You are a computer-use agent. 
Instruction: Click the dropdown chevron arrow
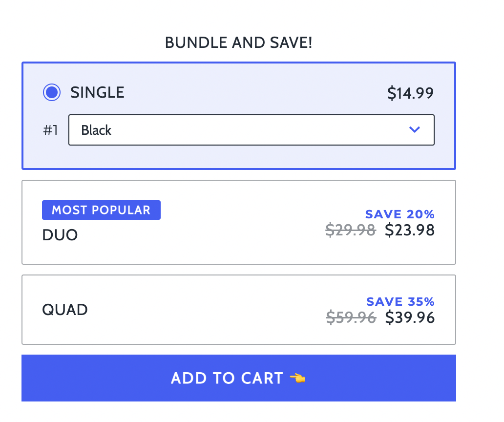point(414,129)
